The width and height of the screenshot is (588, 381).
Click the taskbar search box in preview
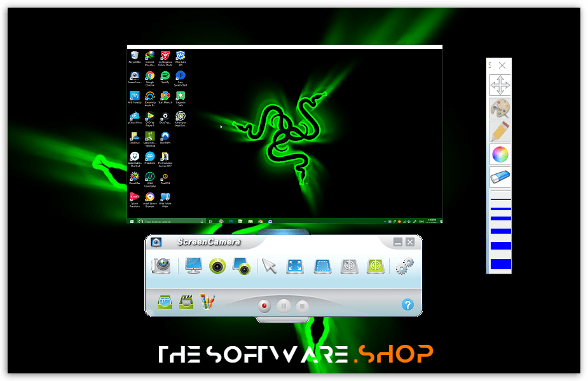171,222
